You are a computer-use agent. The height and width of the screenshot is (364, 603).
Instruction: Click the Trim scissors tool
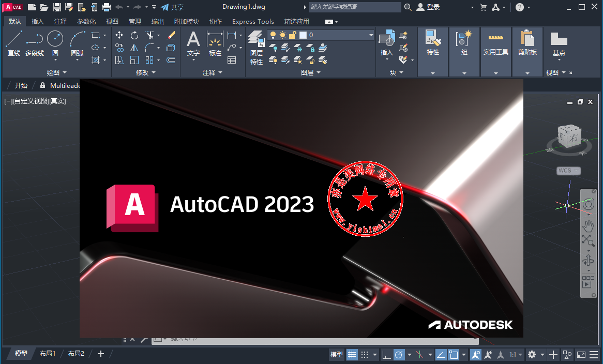tap(149, 35)
